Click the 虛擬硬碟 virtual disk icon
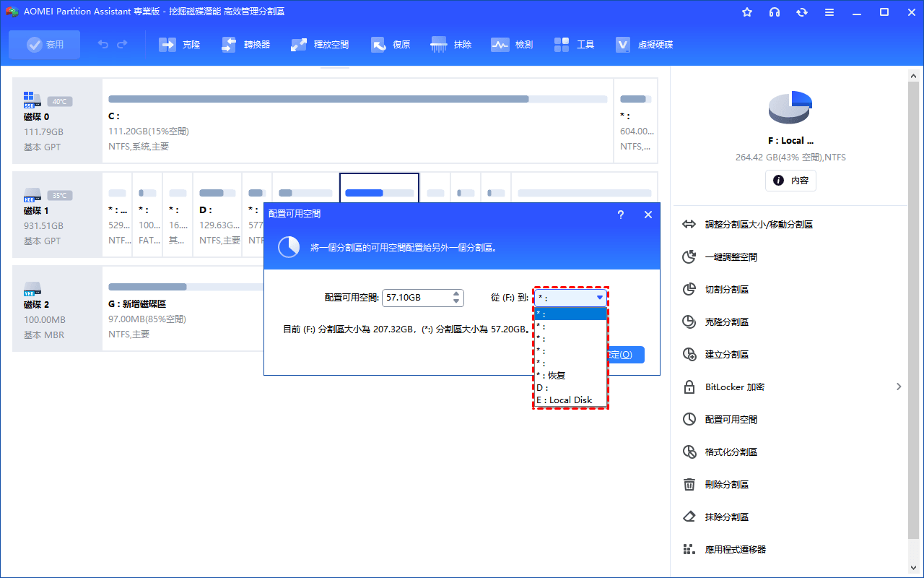The height and width of the screenshot is (578, 924). pos(624,45)
